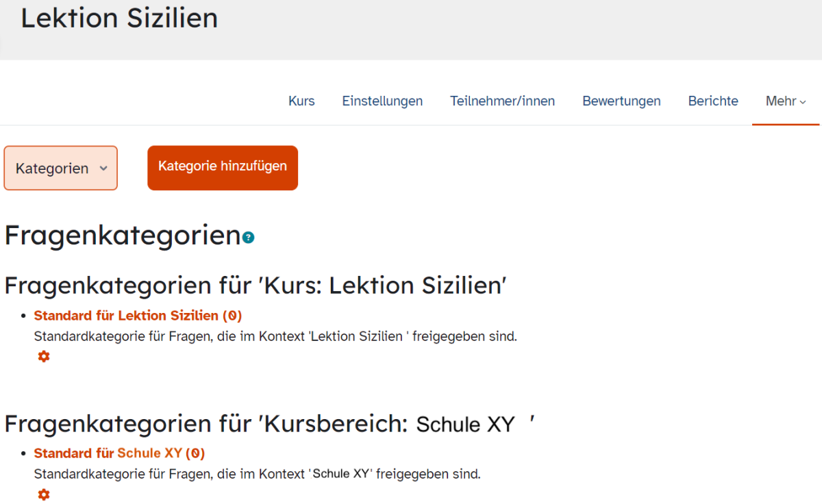Image resolution: width=822 pixels, height=504 pixels.
Task: Expand the Kategorien dropdown
Action: 61,168
